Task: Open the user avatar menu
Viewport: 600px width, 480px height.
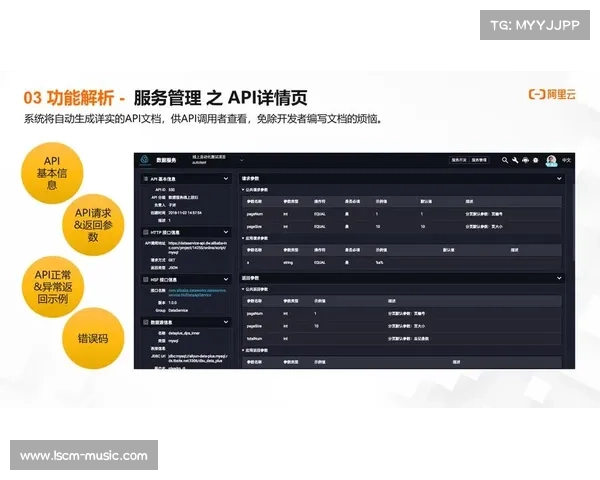Action: [x=551, y=160]
